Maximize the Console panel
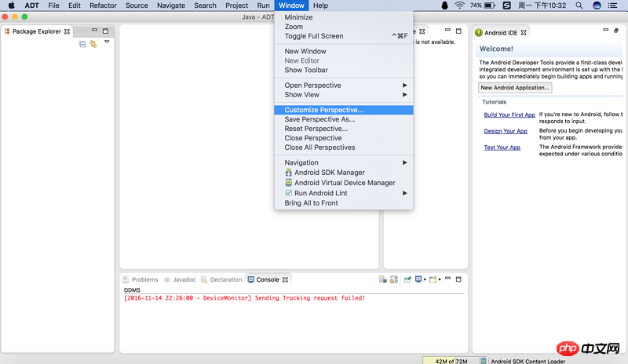 (x=458, y=279)
